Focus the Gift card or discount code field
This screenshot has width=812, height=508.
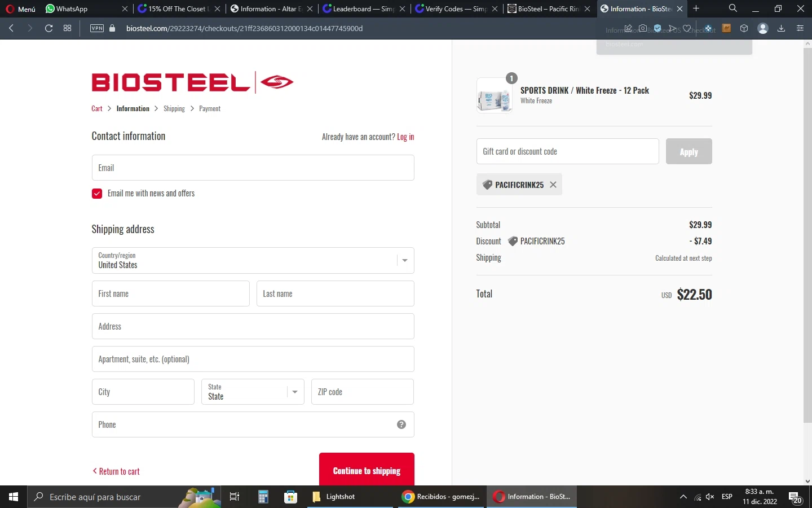click(568, 151)
